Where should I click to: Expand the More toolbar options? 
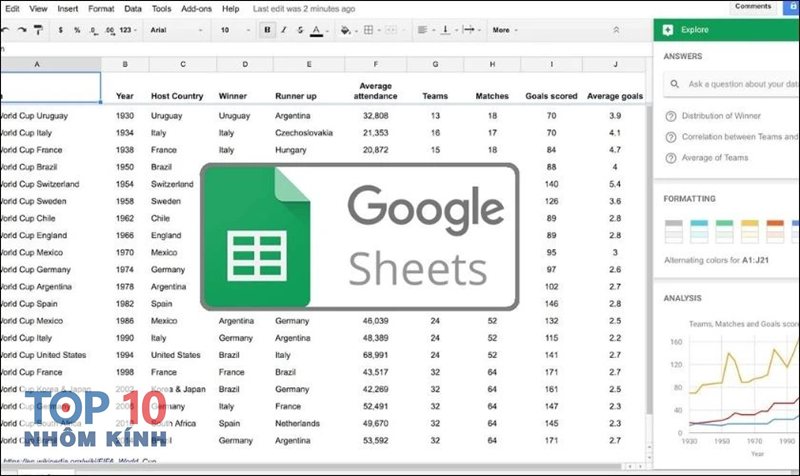click(505, 30)
